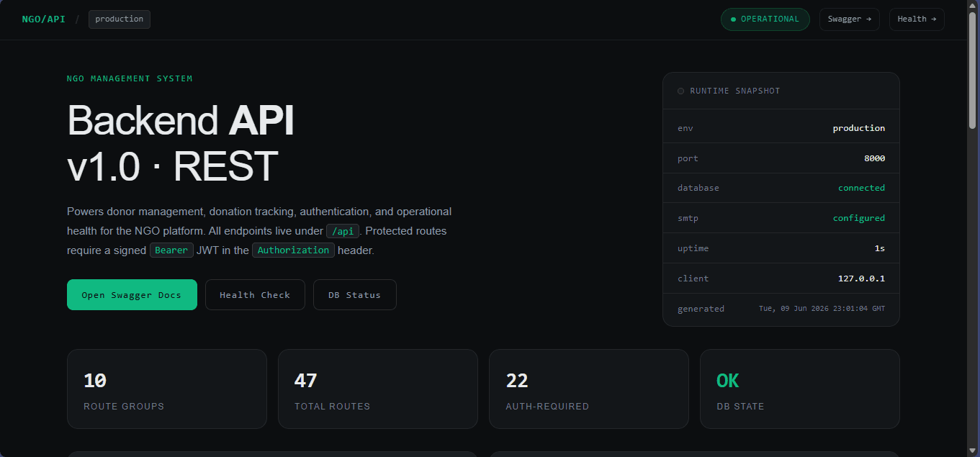Click the NGO/API logo text

pyautogui.click(x=43, y=19)
